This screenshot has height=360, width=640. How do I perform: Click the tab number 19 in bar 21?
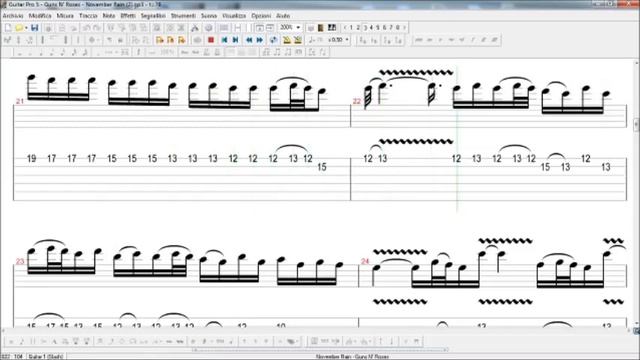[31, 158]
